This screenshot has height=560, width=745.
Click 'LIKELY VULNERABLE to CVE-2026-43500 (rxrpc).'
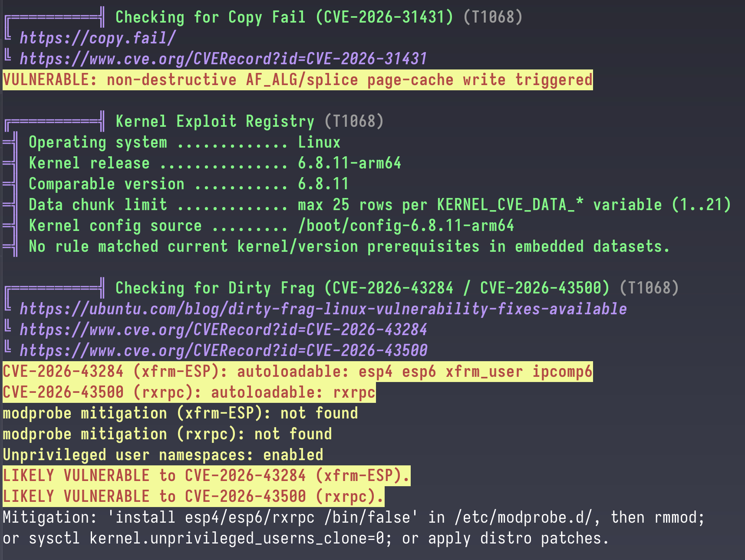tap(194, 497)
